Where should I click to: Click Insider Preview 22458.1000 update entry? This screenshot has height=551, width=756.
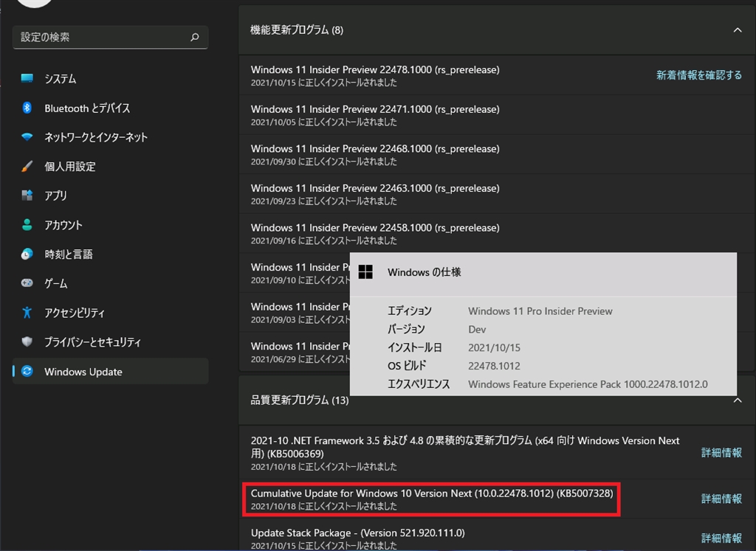(497, 233)
